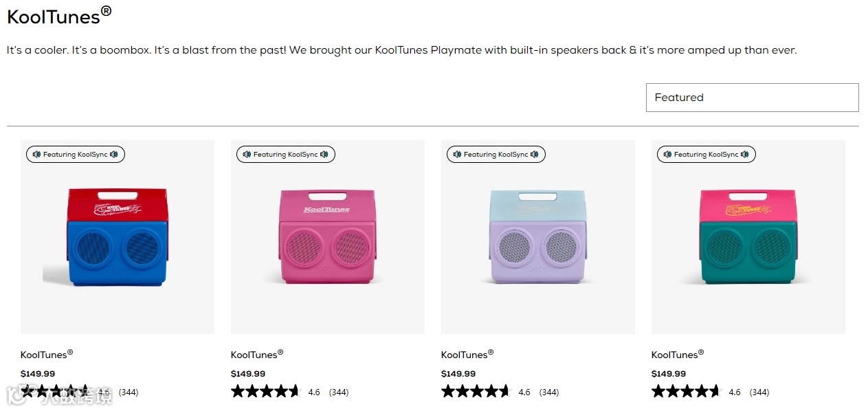This screenshot has width=868, height=411.
Task: Click the teal and pink cooler image
Action: tap(748, 237)
